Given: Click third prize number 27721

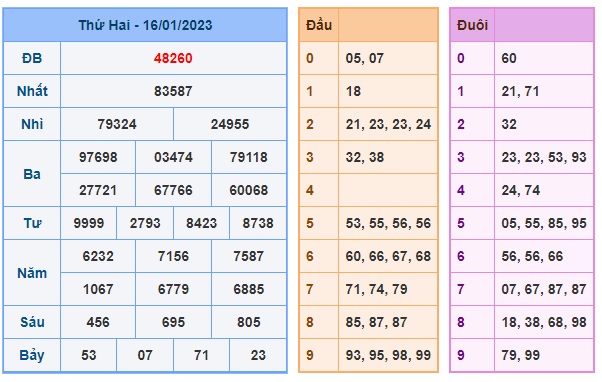Looking at the screenshot, I should click(98, 190).
